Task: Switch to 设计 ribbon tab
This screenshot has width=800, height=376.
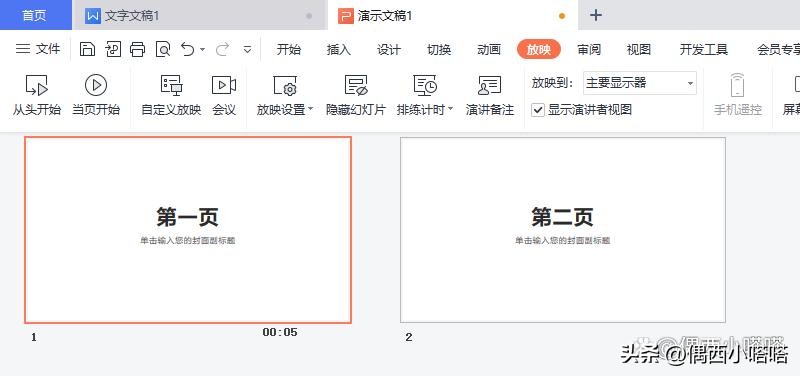Action: tap(389, 49)
